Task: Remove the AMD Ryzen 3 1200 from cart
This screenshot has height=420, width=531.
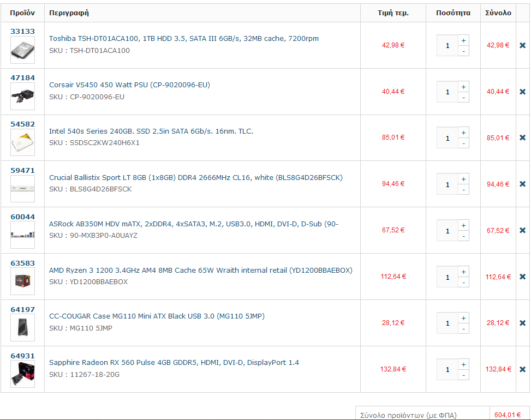Action: (x=522, y=277)
